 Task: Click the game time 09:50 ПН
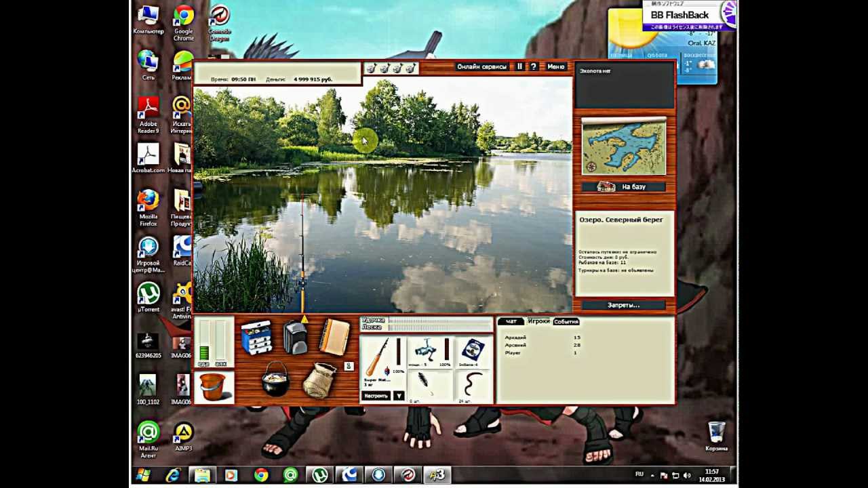[243, 79]
